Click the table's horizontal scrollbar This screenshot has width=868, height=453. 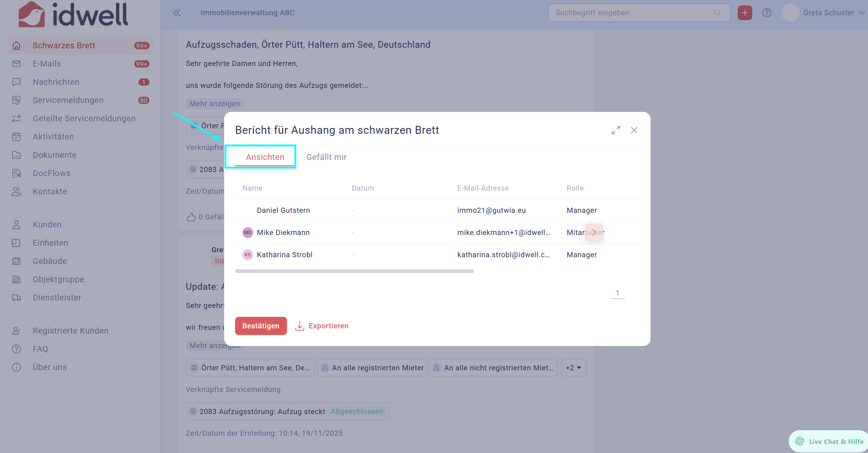pyautogui.click(x=354, y=271)
